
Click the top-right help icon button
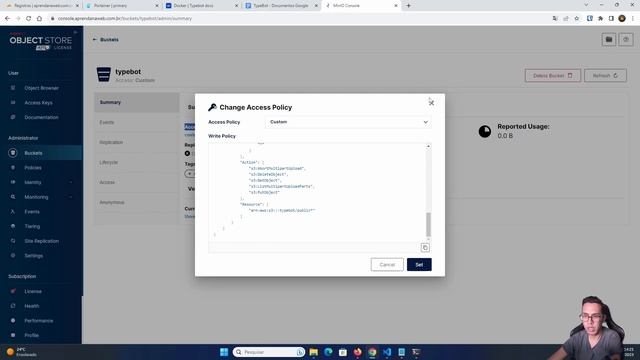tap(626, 40)
